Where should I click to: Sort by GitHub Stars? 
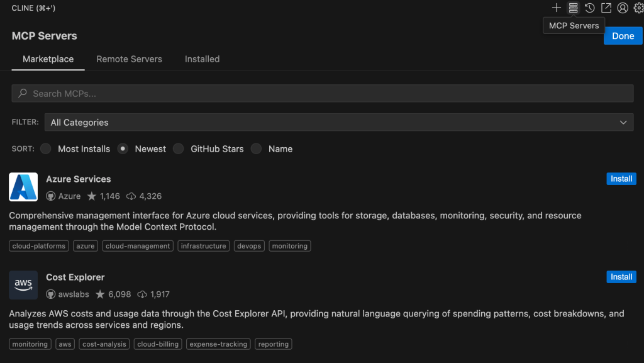coord(179,149)
